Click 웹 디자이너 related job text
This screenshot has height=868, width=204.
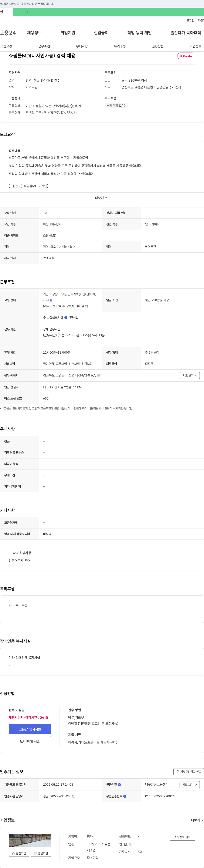[x=153, y=224]
